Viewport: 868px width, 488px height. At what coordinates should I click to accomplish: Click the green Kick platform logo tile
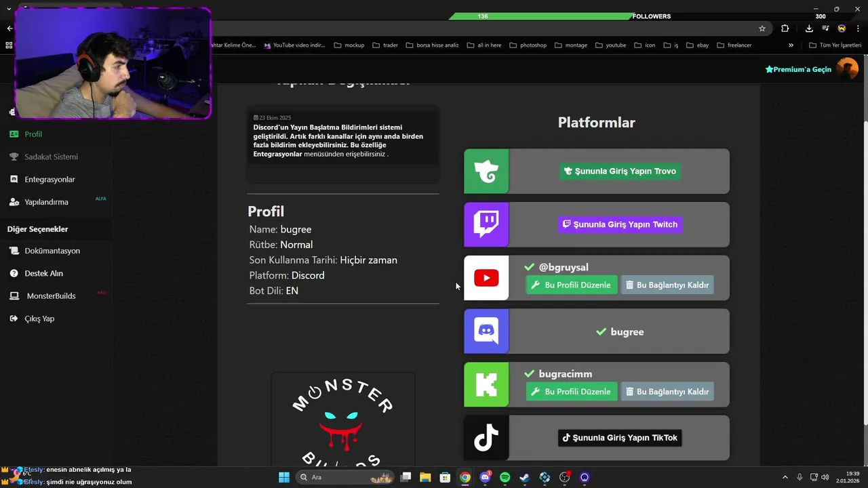[x=486, y=384]
